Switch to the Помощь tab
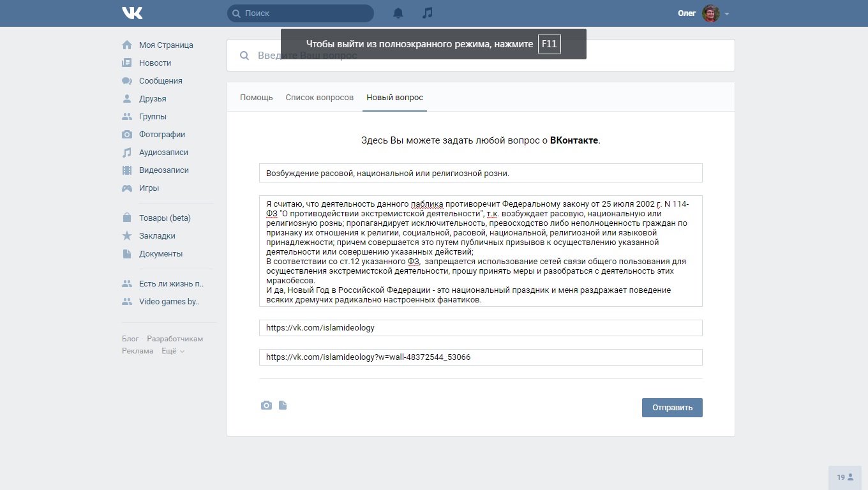 pos(257,98)
